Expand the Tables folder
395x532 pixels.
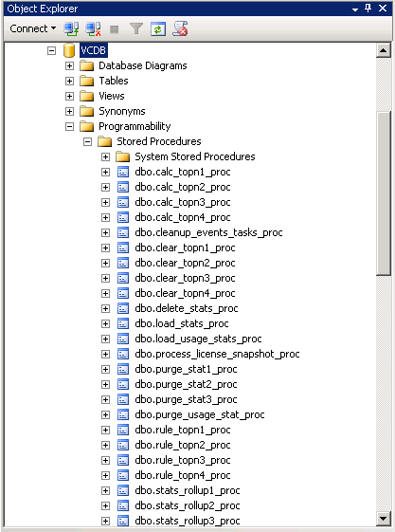[69, 82]
